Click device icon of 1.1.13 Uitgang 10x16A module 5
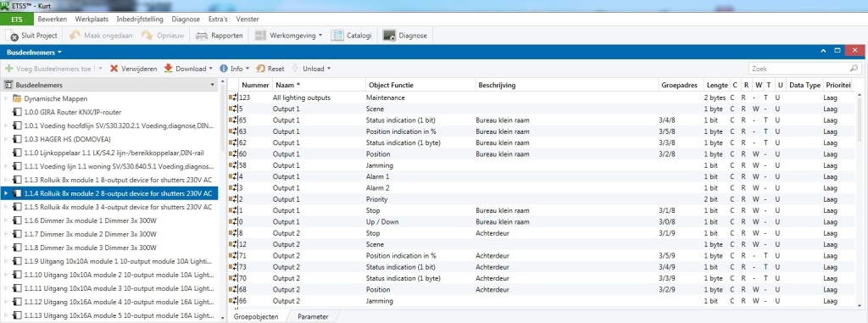The height and width of the screenshot is (323, 868). 17,315
